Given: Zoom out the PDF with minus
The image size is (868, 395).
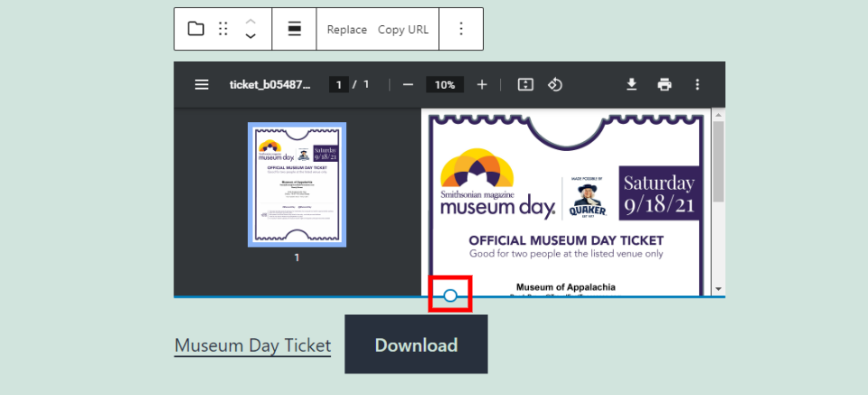Looking at the screenshot, I should (408, 85).
